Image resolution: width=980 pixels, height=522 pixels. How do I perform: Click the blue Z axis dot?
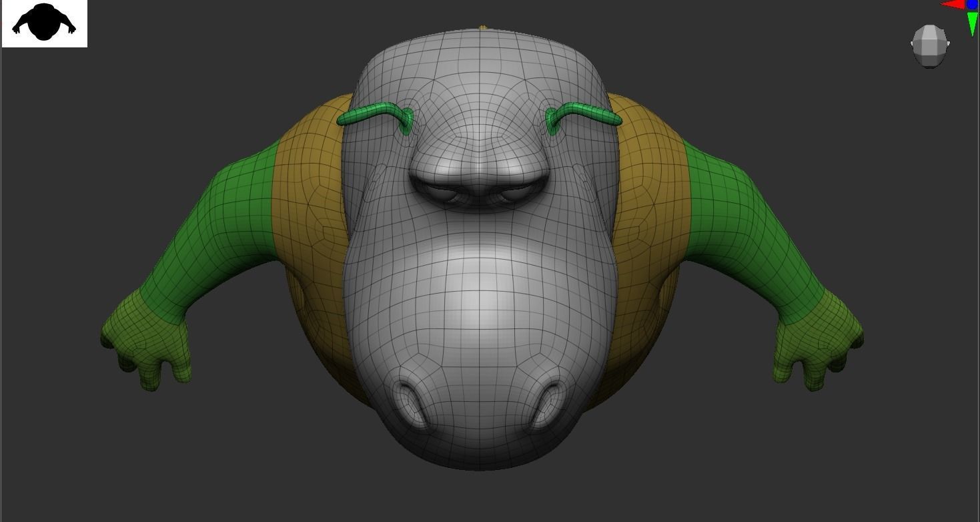click(x=973, y=5)
